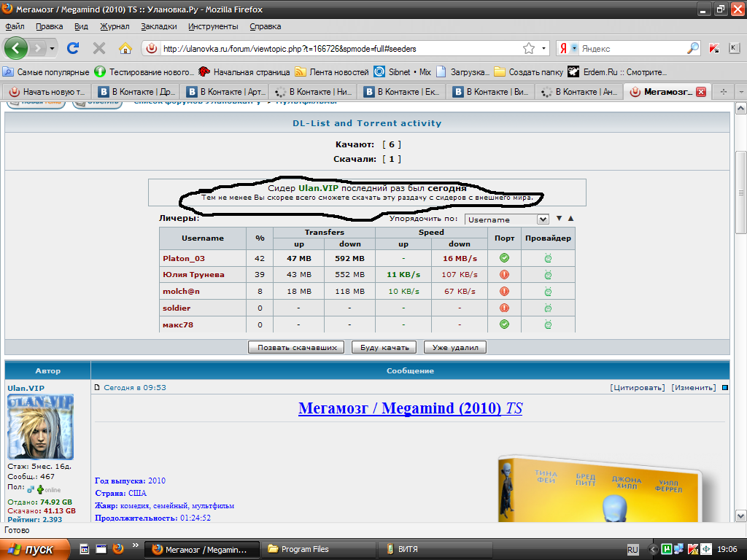The image size is (747, 560).
Task: Open the list all tabs dropdown
Action: (x=740, y=92)
